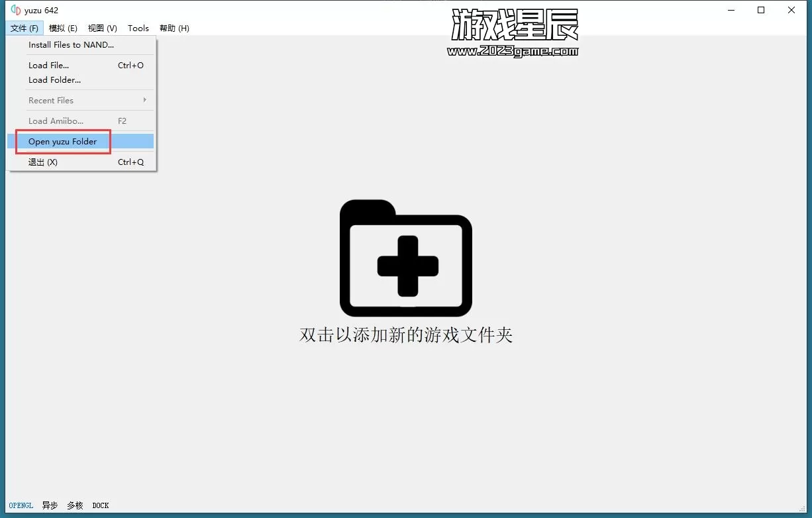Toggle the OPENGL renderer status button

pyautogui.click(x=21, y=505)
